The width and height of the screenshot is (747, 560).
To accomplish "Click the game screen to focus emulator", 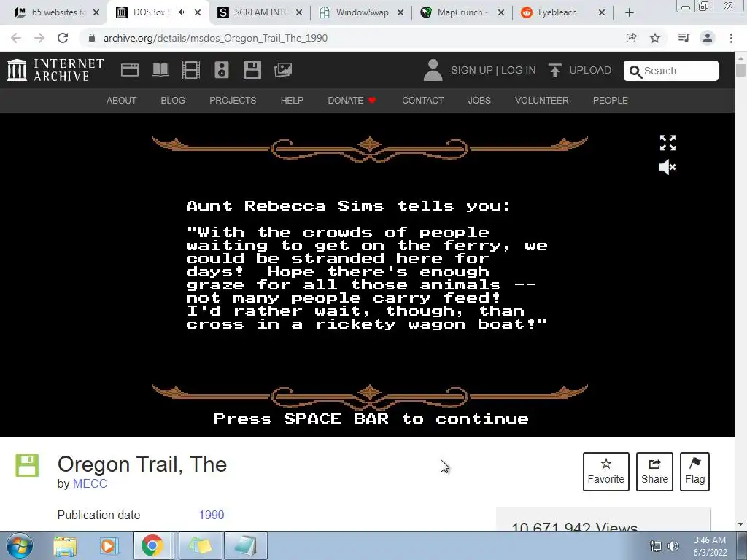I will tap(370, 275).
